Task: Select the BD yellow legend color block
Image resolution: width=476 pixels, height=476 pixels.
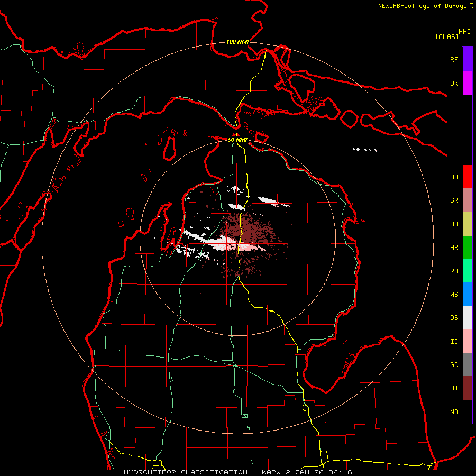Action: (467, 224)
